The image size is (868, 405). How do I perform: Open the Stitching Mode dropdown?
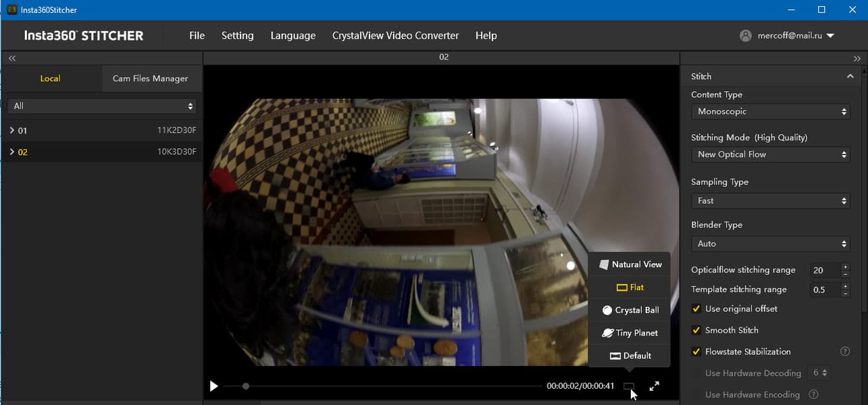771,155
